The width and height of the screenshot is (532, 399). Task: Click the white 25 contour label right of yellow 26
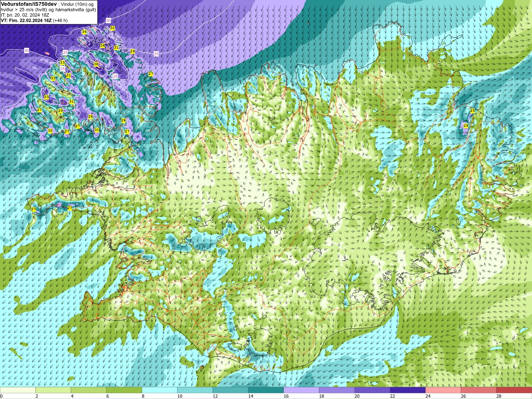click(156, 54)
